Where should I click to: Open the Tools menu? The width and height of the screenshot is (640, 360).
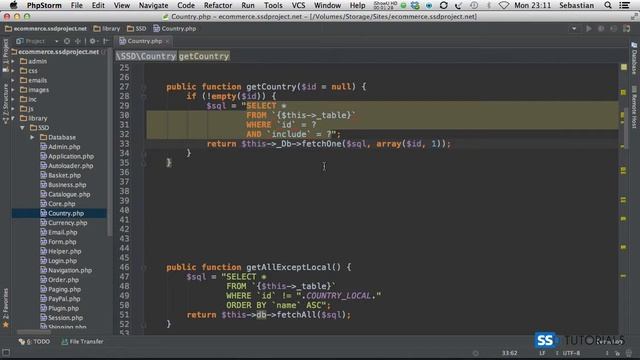273,5
